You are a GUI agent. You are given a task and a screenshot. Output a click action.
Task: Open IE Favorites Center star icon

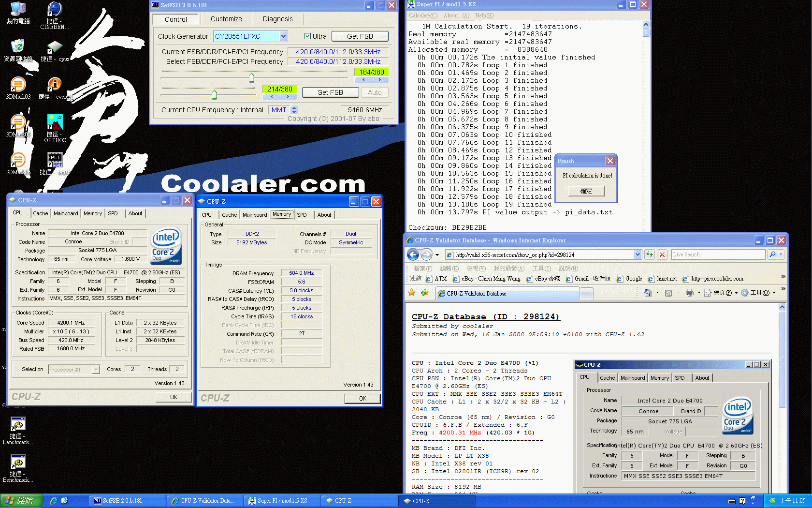(412, 293)
